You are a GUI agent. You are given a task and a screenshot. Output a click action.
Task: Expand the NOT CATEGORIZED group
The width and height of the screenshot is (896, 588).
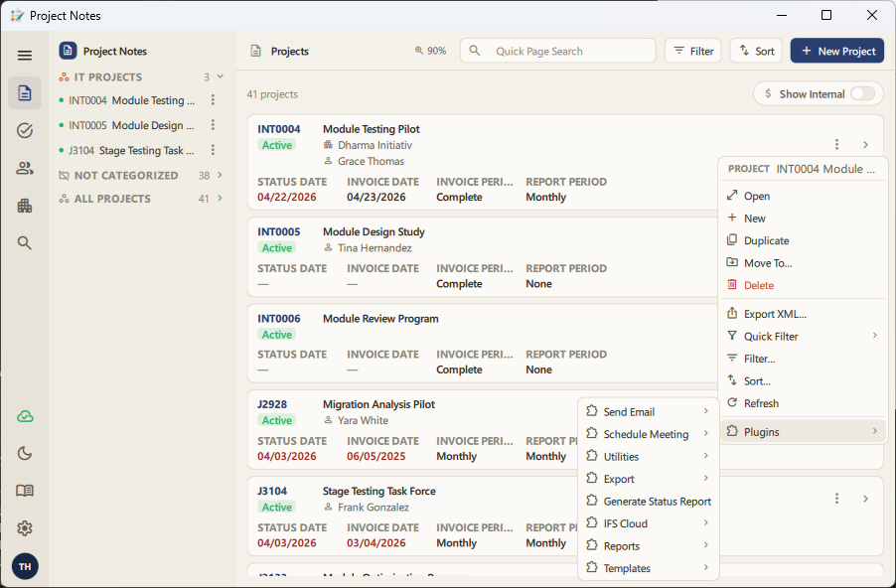pyautogui.click(x=220, y=175)
